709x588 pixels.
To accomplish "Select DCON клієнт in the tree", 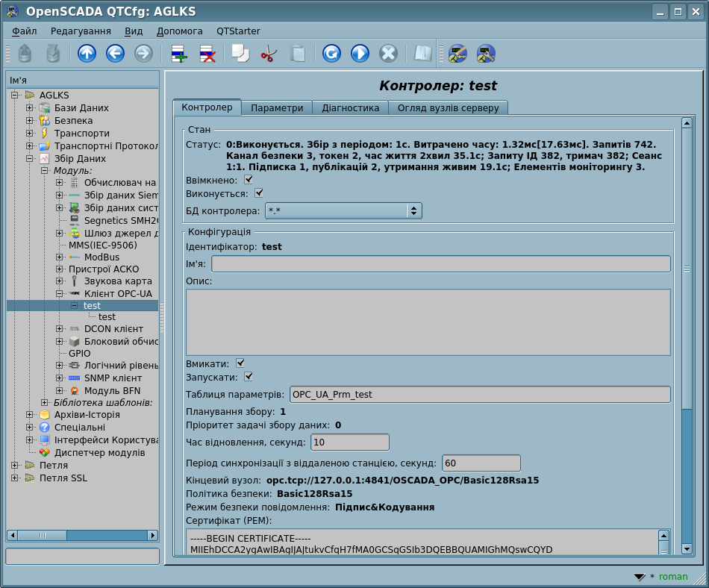I will [x=113, y=328].
